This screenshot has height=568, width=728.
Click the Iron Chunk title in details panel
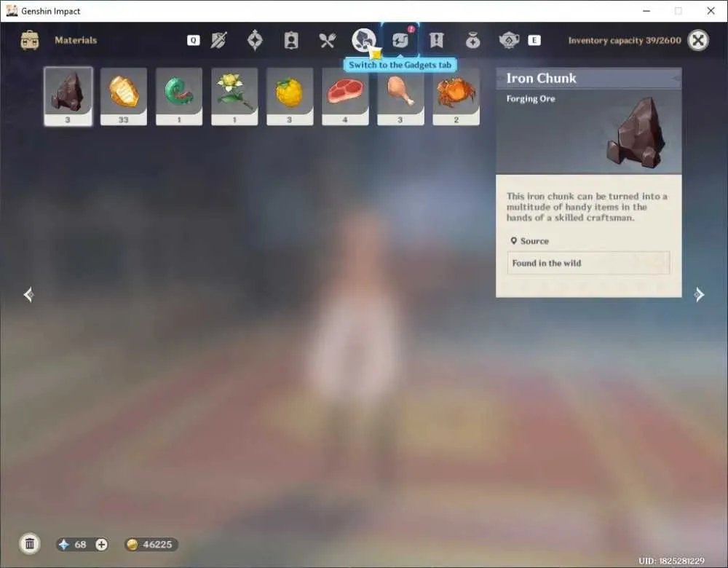541,79
